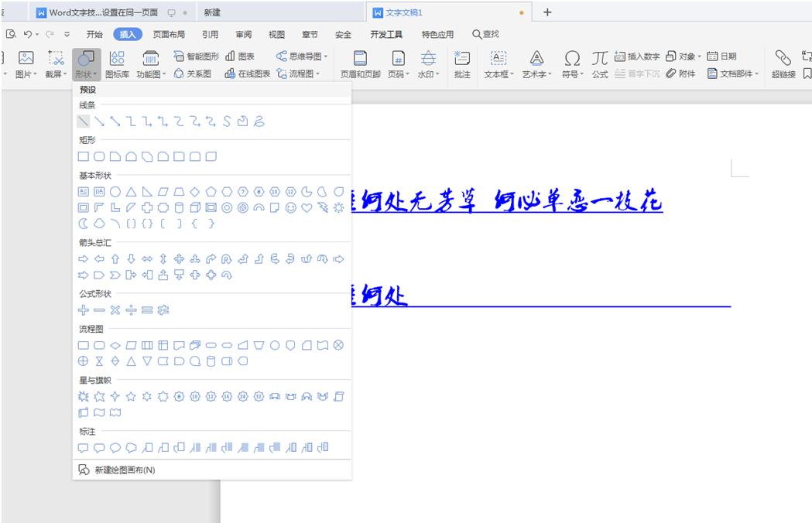Insert a smiley face shape
This screenshot has height=523, width=812.
(290, 207)
